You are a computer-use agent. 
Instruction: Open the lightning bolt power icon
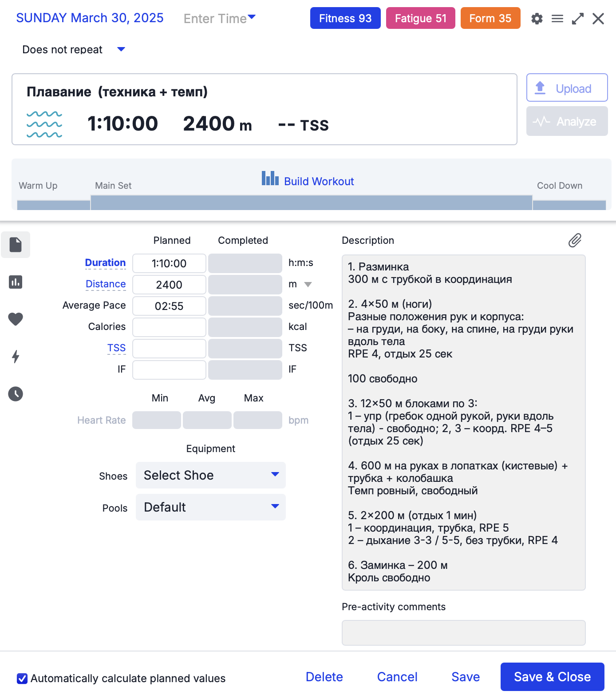tap(16, 356)
